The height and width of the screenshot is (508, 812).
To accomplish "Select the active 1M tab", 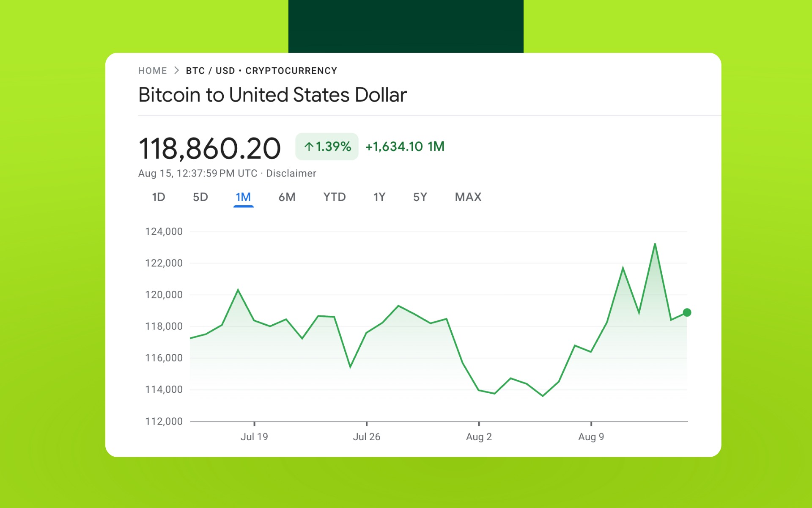I will click(x=243, y=197).
